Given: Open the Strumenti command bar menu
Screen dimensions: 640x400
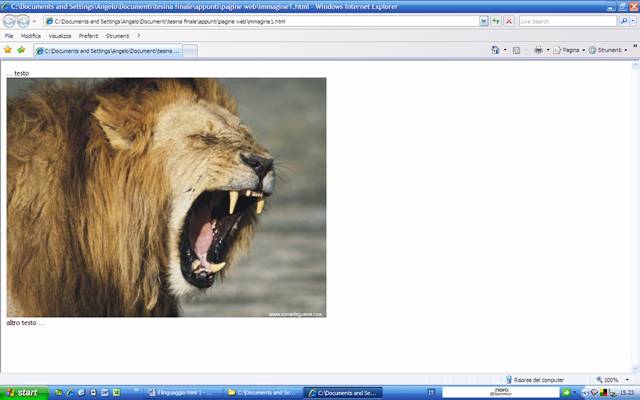Looking at the screenshot, I should tap(608, 50).
